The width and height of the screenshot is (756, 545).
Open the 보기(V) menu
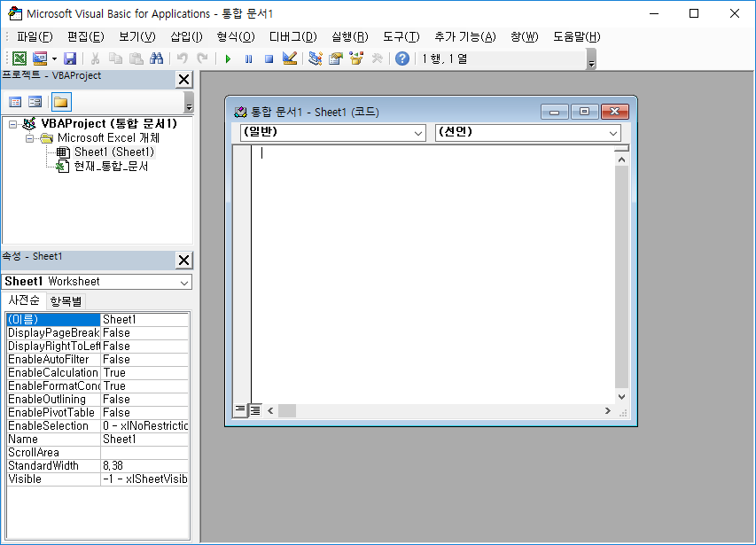pos(137,36)
